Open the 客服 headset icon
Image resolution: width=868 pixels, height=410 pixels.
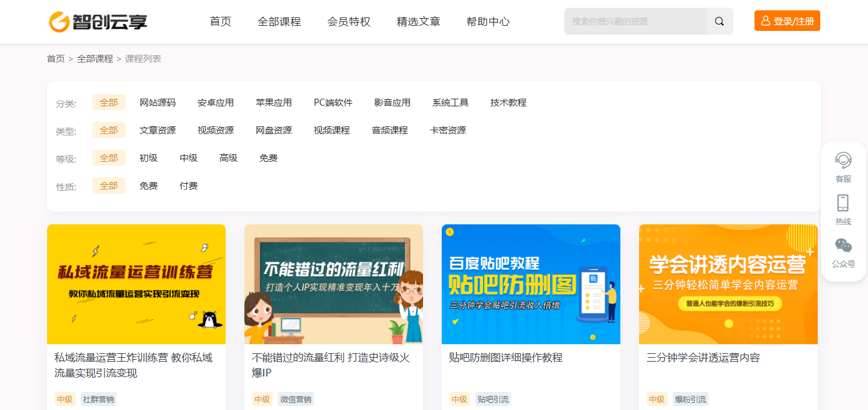[843, 161]
